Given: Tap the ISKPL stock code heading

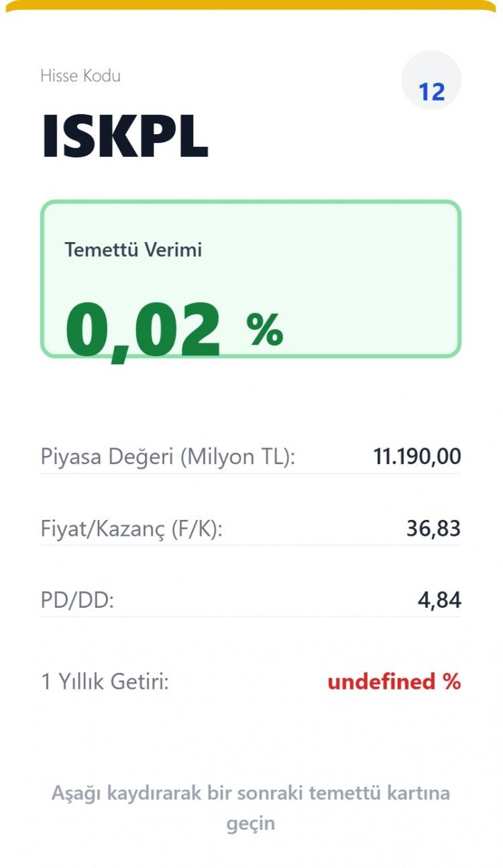Looking at the screenshot, I should [125, 137].
